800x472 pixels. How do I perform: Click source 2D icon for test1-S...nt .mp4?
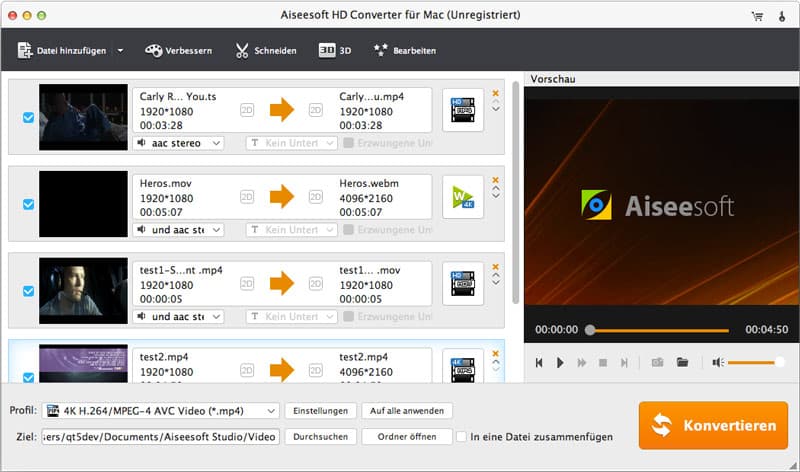point(247,284)
